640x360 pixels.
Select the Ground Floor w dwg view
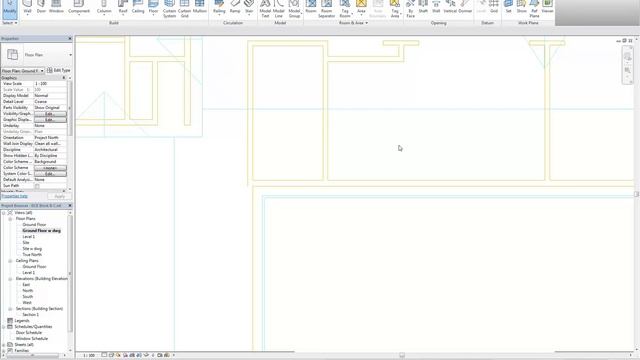coord(41,231)
